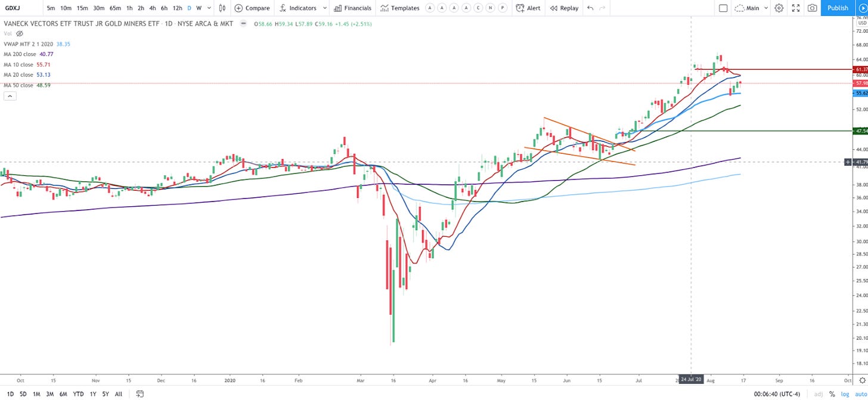Open chart settings gear

point(779,8)
